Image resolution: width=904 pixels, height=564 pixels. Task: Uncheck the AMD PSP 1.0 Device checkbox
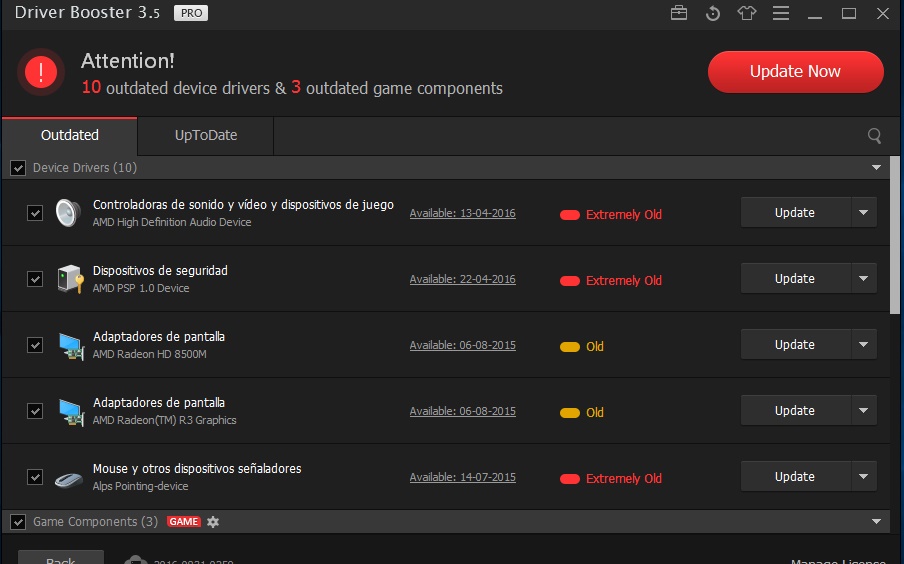click(x=35, y=279)
